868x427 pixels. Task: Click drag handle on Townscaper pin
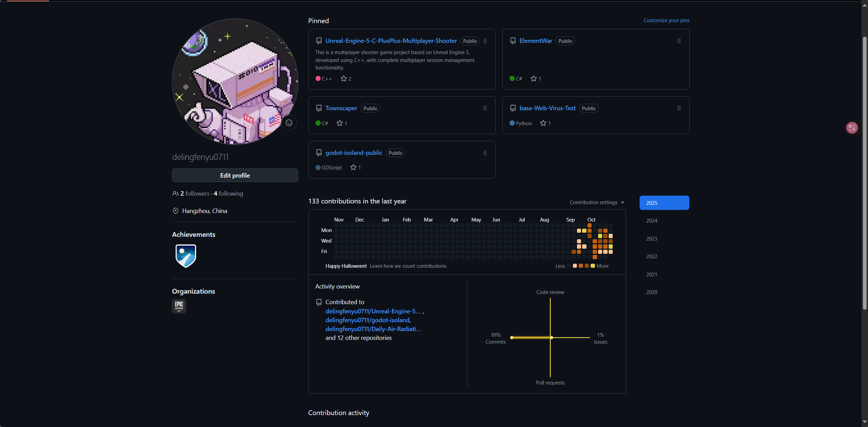[485, 108]
